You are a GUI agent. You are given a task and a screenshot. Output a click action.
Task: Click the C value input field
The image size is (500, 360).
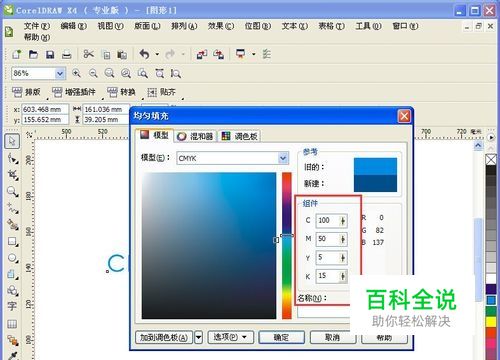tap(327, 220)
